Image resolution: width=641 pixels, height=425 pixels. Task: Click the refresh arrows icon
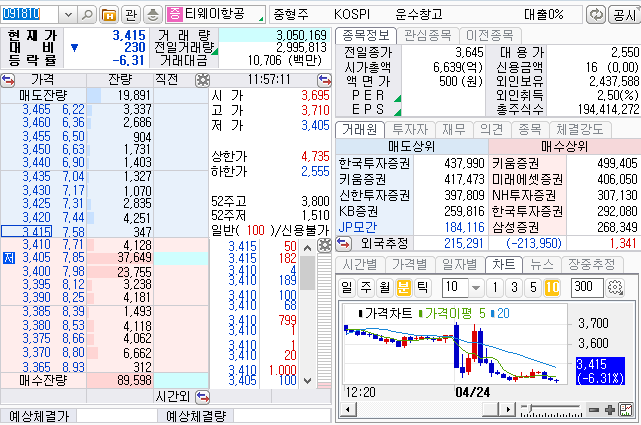[x=596, y=15]
